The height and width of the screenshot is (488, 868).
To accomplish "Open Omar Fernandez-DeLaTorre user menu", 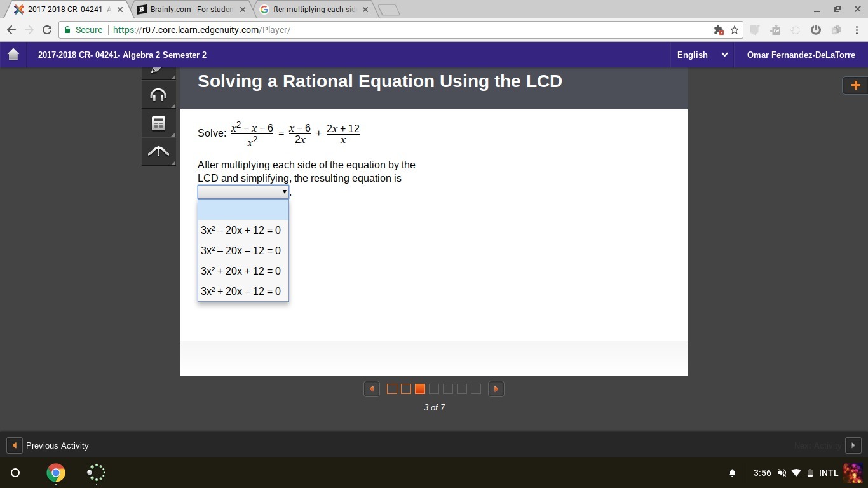I will tap(801, 55).
